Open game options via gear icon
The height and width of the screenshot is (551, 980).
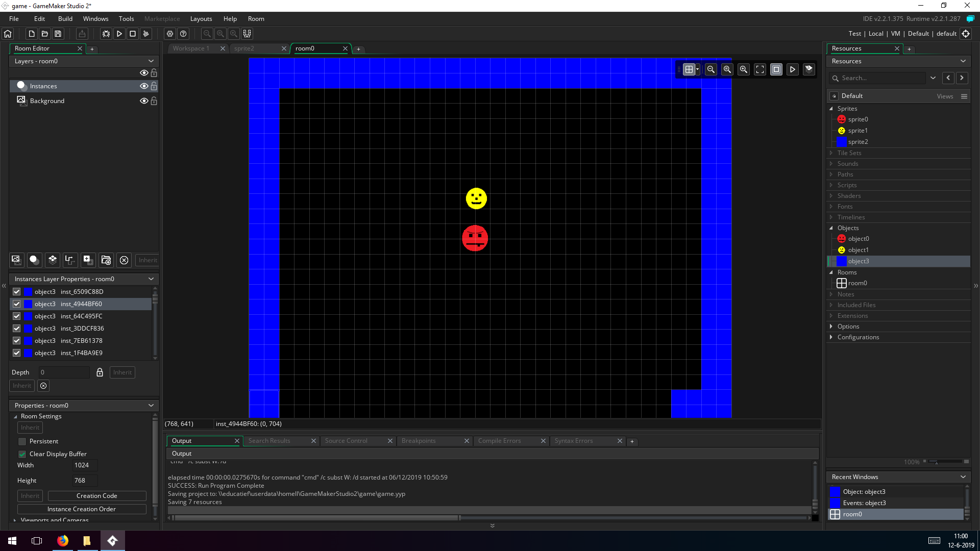[170, 34]
